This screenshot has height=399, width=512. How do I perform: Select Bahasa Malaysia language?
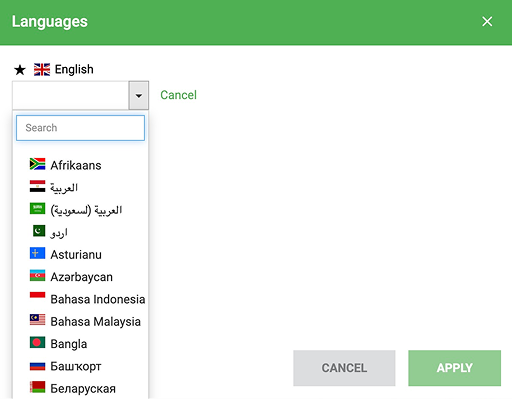point(96,321)
